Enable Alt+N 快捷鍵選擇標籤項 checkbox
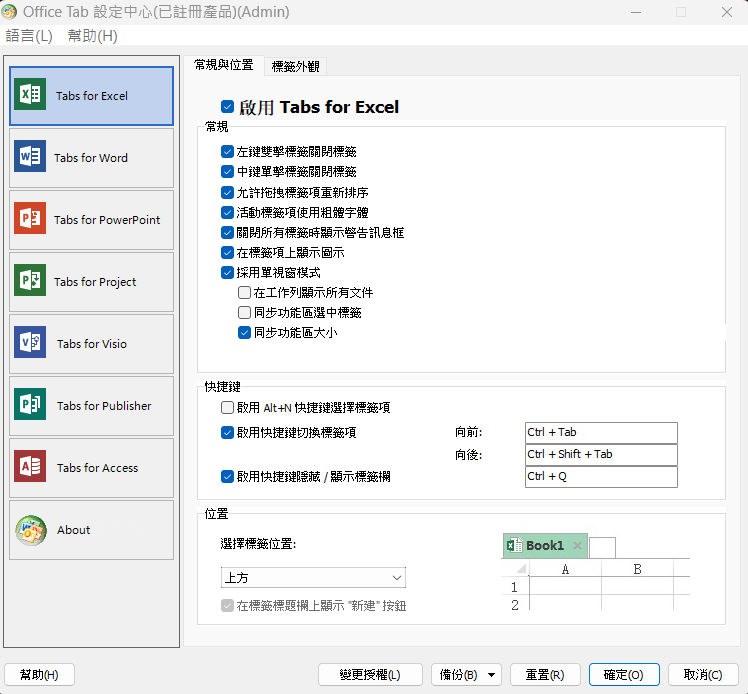This screenshot has height=694, width=748. pos(227,407)
